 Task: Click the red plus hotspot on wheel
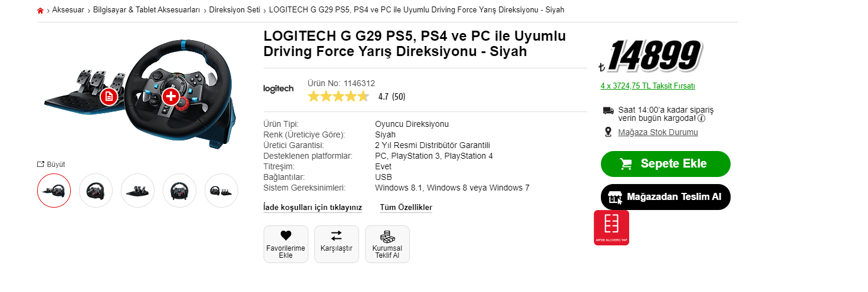pyautogui.click(x=170, y=96)
